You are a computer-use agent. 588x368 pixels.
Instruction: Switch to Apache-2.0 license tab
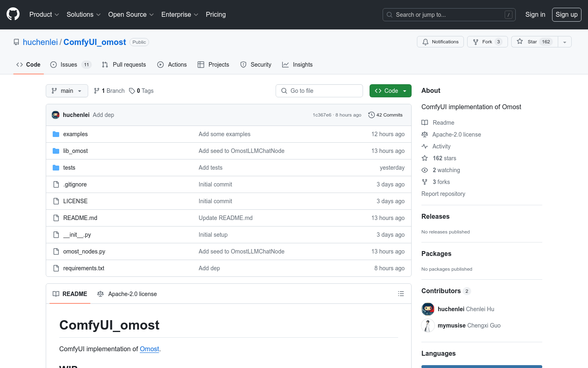point(127,294)
